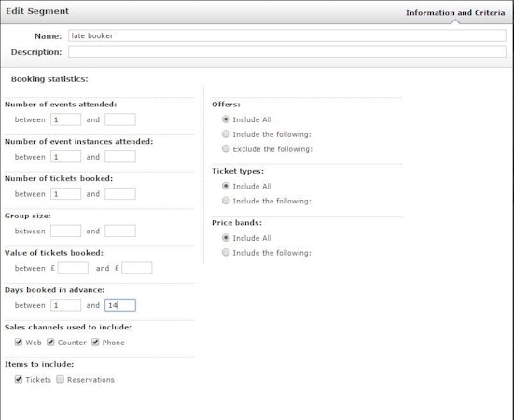The height and width of the screenshot is (420, 514).
Task: Select Offers Exclude the following option
Action: 226,148
